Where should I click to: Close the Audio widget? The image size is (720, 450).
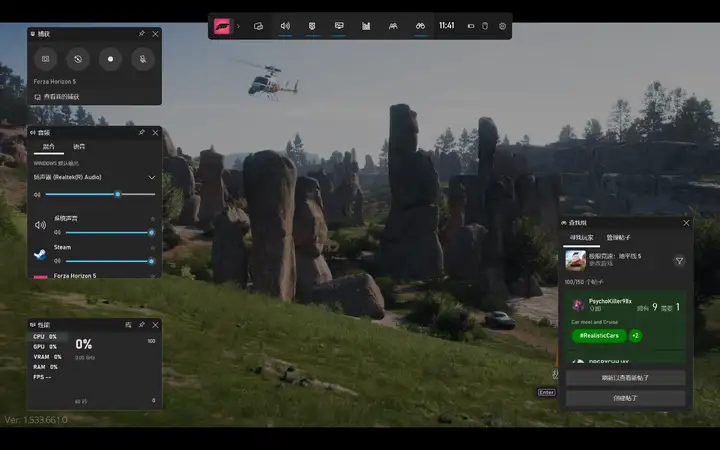[x=155, y=132]
